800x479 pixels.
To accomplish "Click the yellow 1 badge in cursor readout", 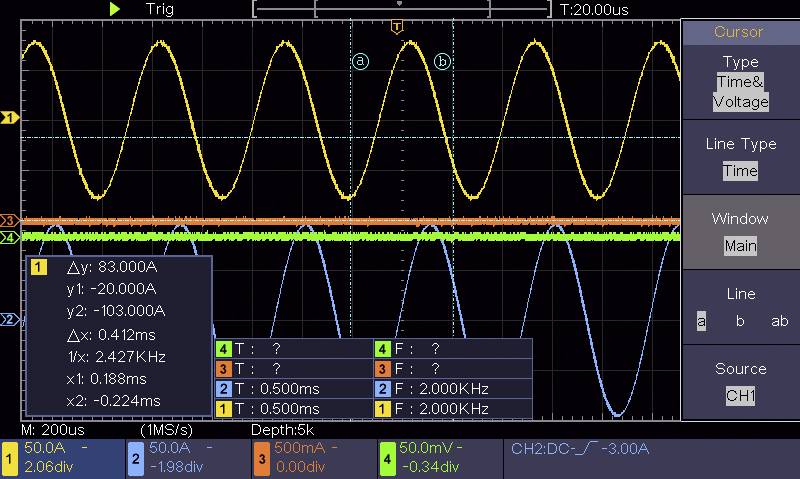I will click(x=39, y=268).
